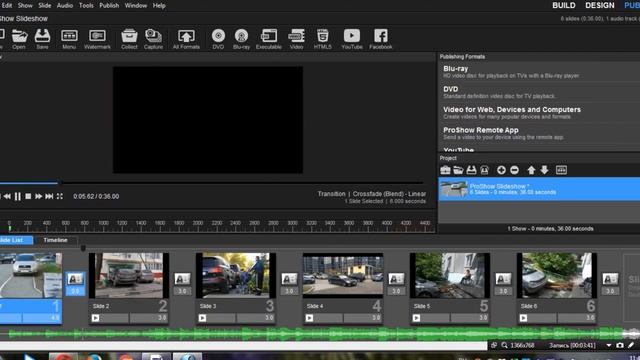Select the ProShow Slideshow project entry

tap(539, 189)
